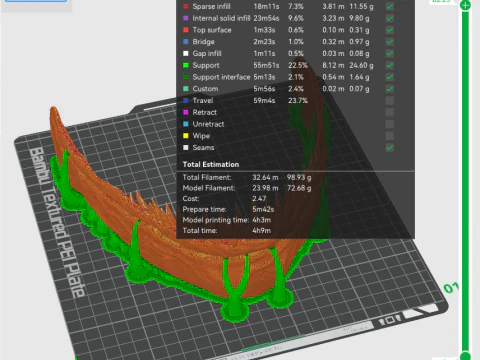Click the Custom legend entry
Screen dimensions: 480x360
coord(205,89)
